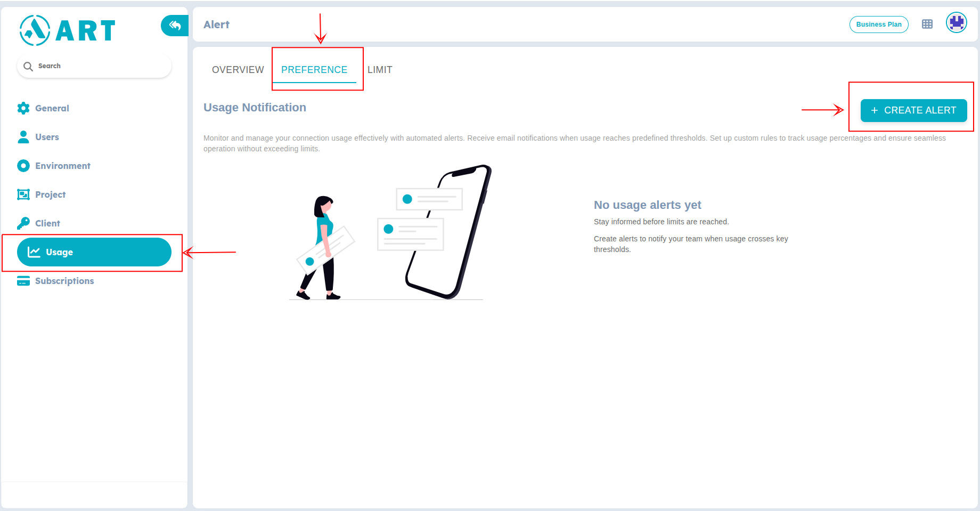
Task: Switch to the LIMIT tab
Action: pos(380,70)
